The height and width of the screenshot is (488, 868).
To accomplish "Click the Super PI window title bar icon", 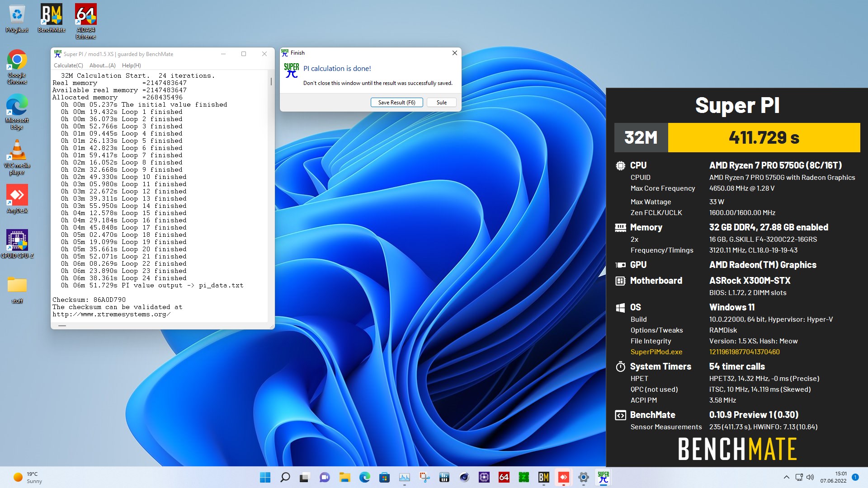I will click(57, 54).
